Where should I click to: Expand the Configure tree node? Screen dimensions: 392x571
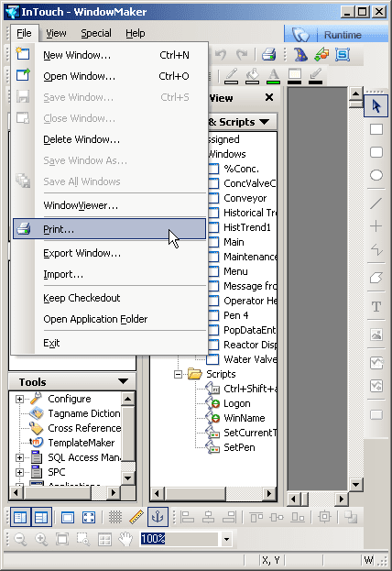tap(19, 399)
